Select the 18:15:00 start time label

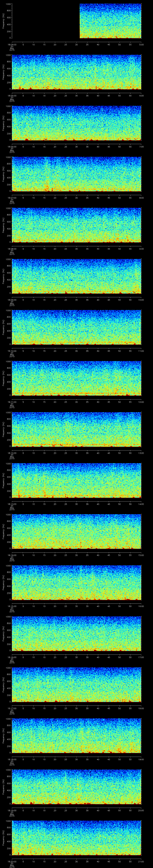(12, 606)
